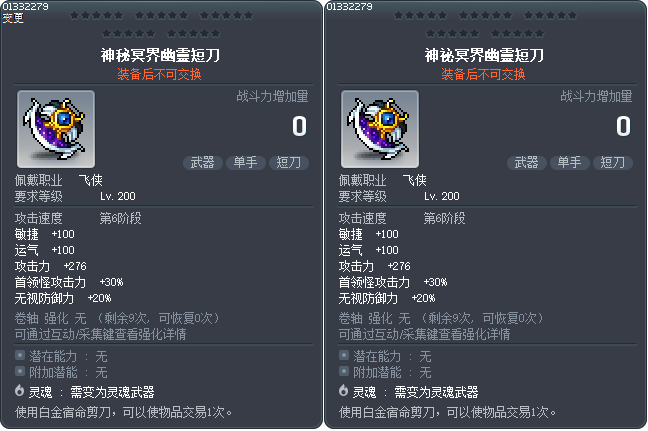This screenshot has width=648, height=431.
Task: Click the 潜在能力 square icon in right panel
Action: click(x=344, y=355)
